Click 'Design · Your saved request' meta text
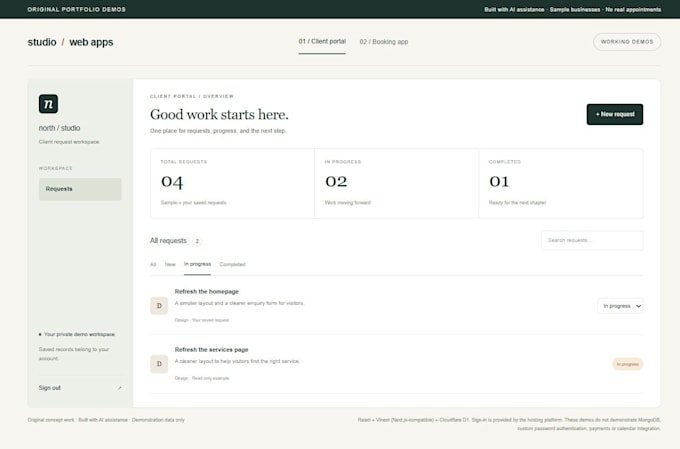Image resolution: width=680 pixels, height=449 pixels. click(202, 320)
